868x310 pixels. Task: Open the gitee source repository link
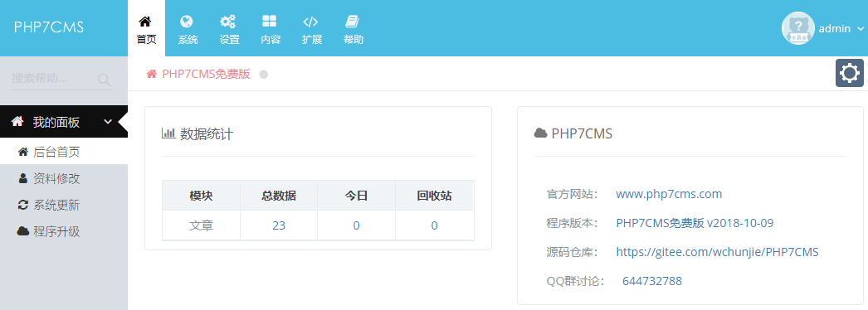coord(717,252)
